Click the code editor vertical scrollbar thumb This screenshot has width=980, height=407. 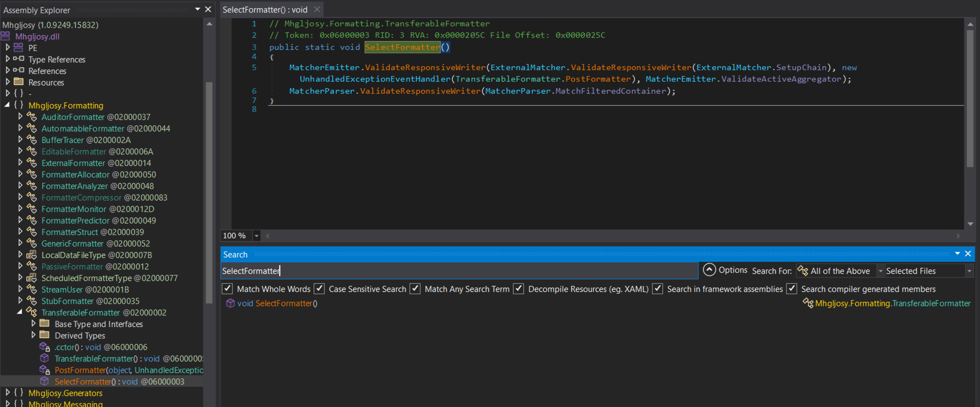point(970,98)
